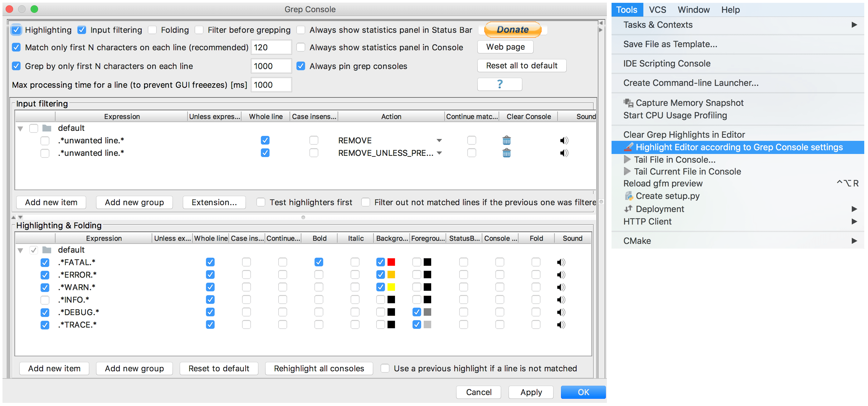The height and width of the screenshot is (406, 868).
Task: Expand the default group in Input filtering
Action: tap(20, 128)
